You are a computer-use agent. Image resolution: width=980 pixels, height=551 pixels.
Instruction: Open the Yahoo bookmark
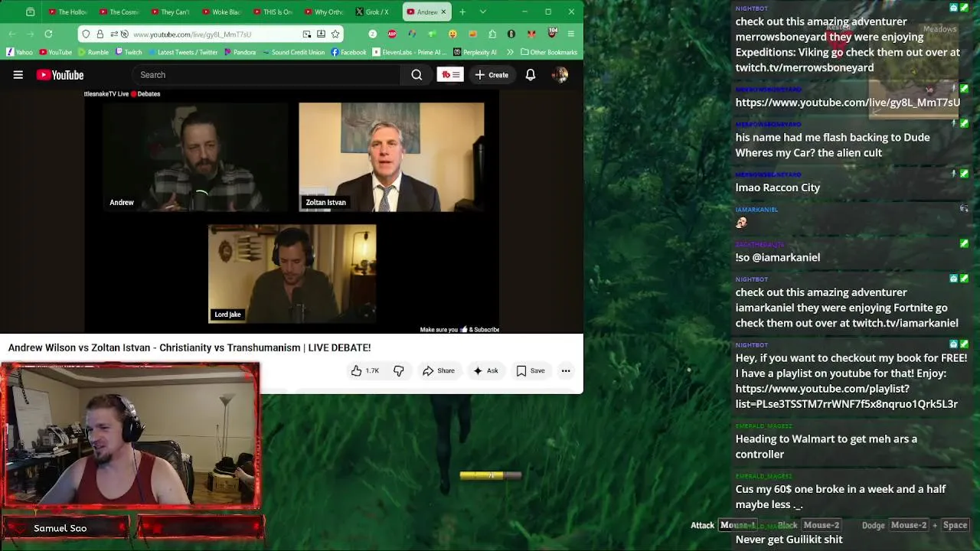click(x=20, y=52)
